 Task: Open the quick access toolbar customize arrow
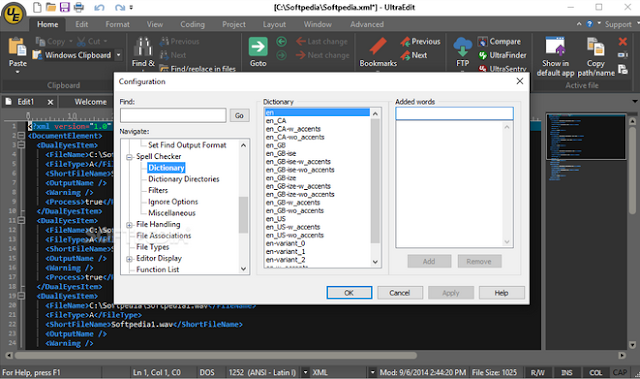(131, 7)
